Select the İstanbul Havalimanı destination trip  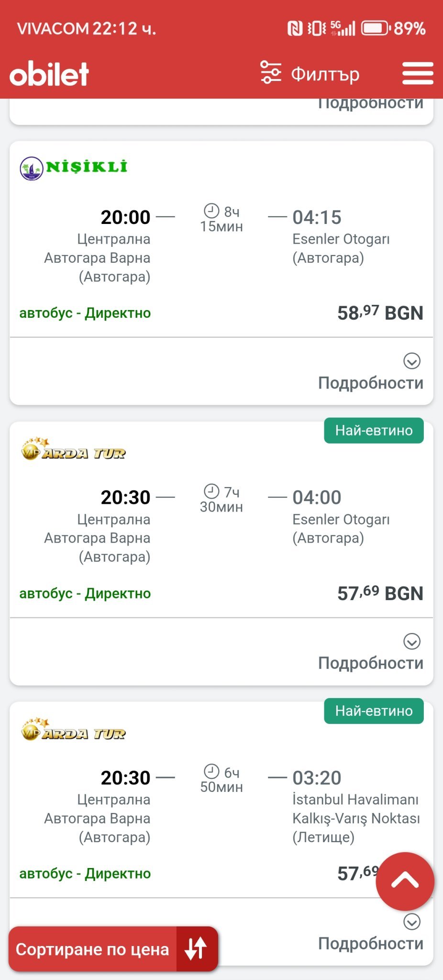tap(355, 809)
